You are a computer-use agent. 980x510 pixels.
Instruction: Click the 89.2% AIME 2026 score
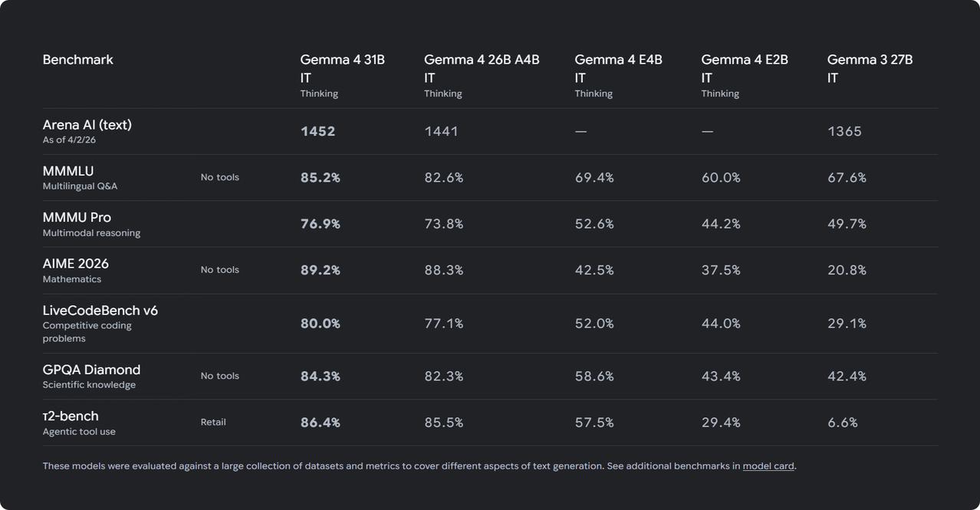320,270
